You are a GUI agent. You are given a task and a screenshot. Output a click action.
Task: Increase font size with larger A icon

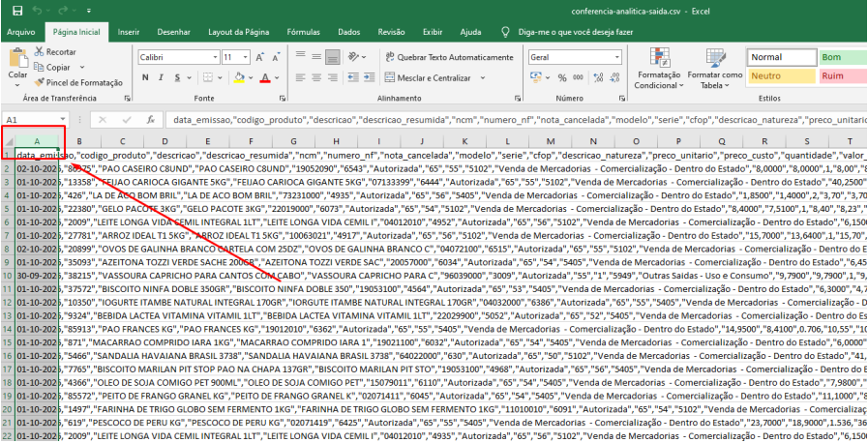coord(259,57)
